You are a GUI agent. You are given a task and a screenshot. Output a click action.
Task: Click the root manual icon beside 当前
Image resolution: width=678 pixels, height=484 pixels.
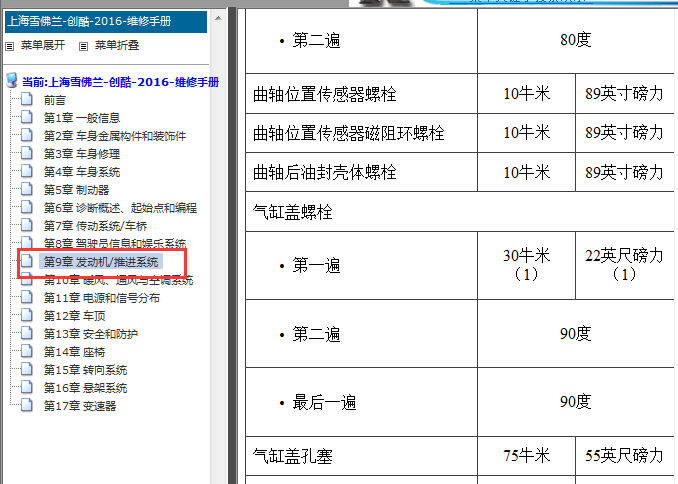coord(12,80)
